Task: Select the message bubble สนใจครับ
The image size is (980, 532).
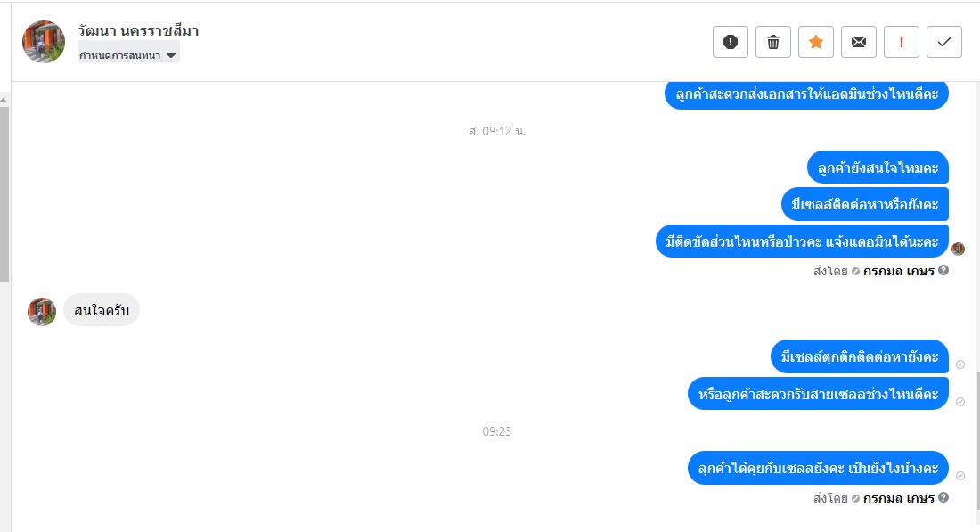Action: 102,310
